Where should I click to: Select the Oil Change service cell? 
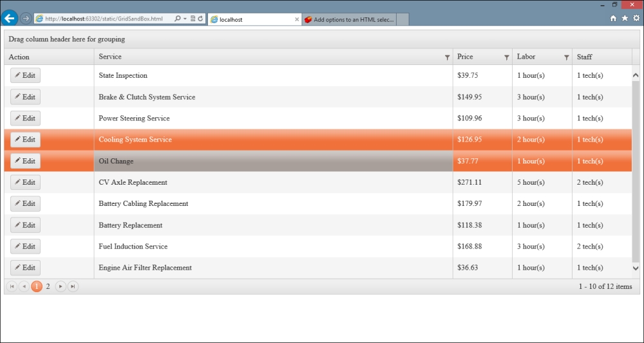coord(274,161)
